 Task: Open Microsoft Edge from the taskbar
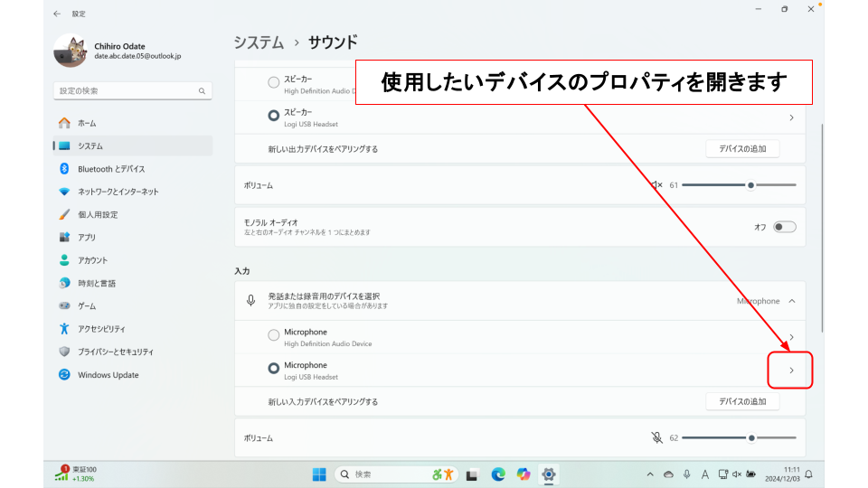497,474
